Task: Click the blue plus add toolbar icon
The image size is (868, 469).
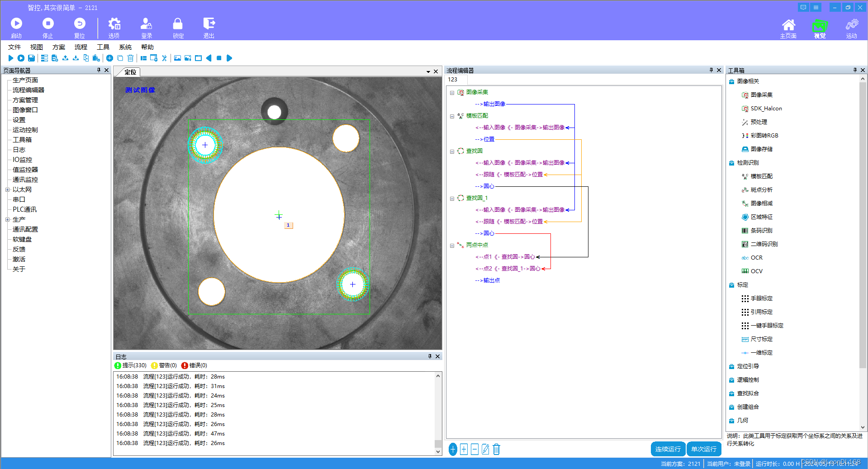Action: tap(109, 58)
